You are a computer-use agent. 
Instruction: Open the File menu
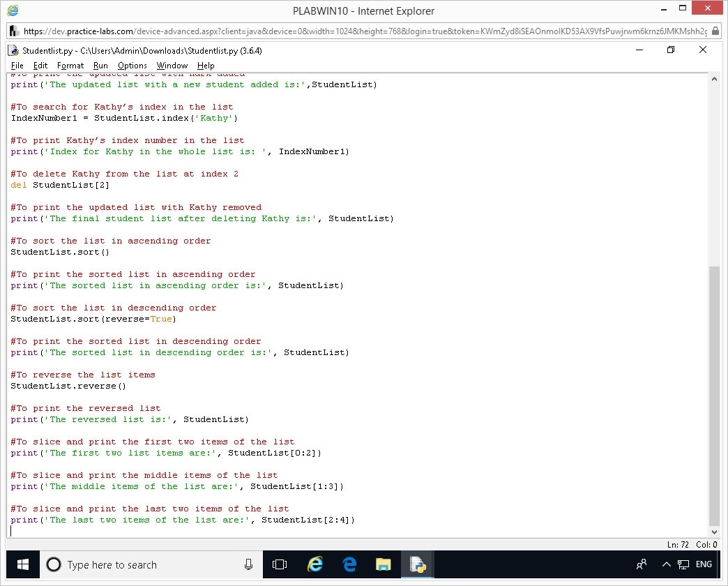pos(17,66)
